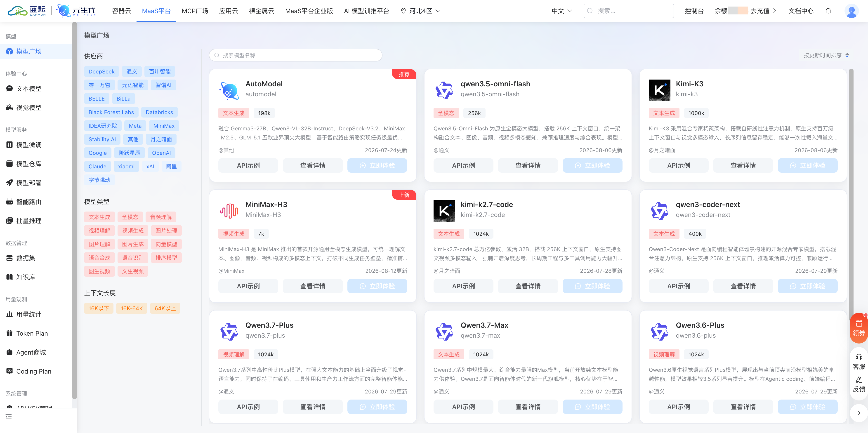Viewport: 868px width, 433px height.
Task: Click API示例 on qwen3-coder-next card
Action: (679, 286)
